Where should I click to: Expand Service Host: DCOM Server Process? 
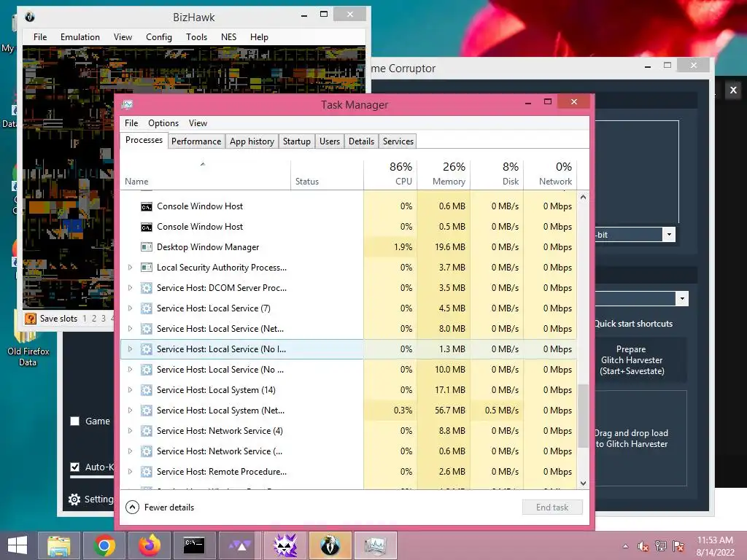tap(130, 288)
